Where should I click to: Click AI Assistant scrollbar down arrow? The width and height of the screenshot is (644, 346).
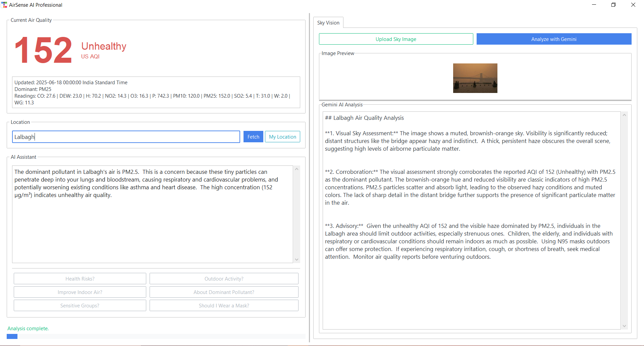click(x=297, y=259)
